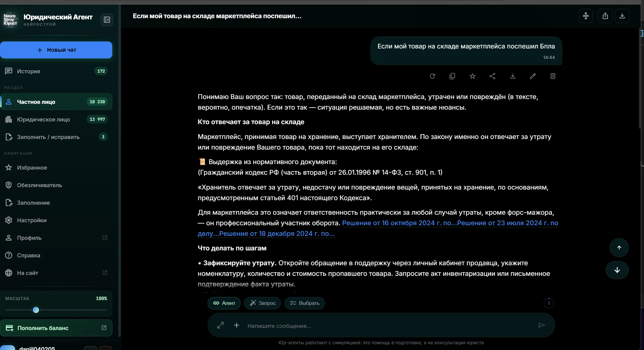Download the message using the toolbar download icon
Viewport: 644px width, 350px height.
tap(513, 76)
